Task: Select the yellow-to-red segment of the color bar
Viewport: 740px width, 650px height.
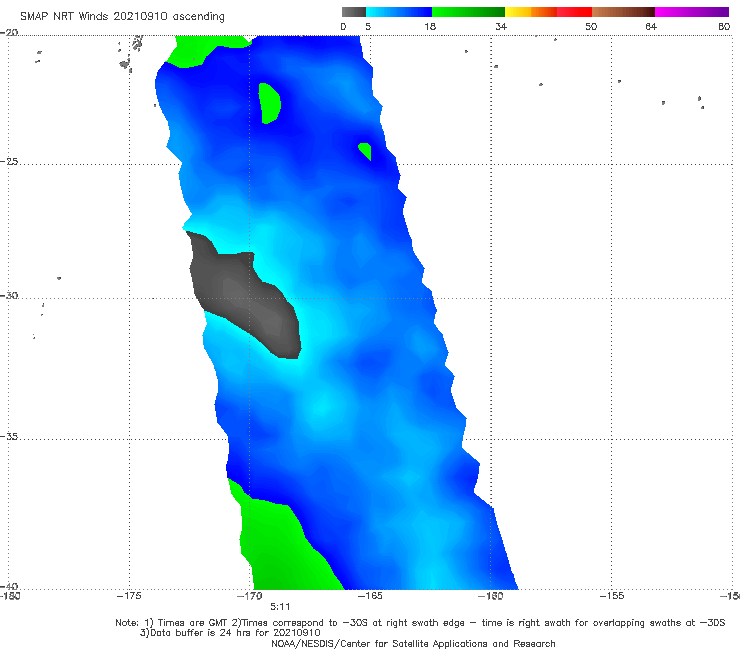Action: [x=548, y=12]
